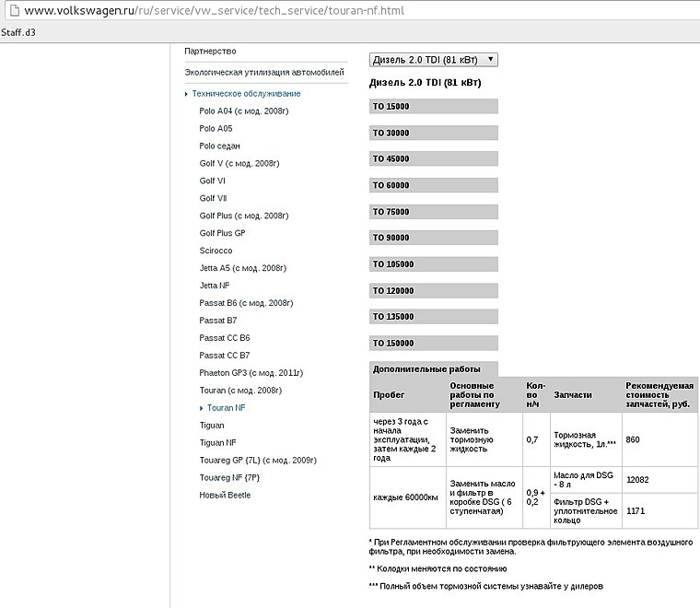Select Golf Plus GP link
This screenshot has height=608, width=700.
point(222,232)
